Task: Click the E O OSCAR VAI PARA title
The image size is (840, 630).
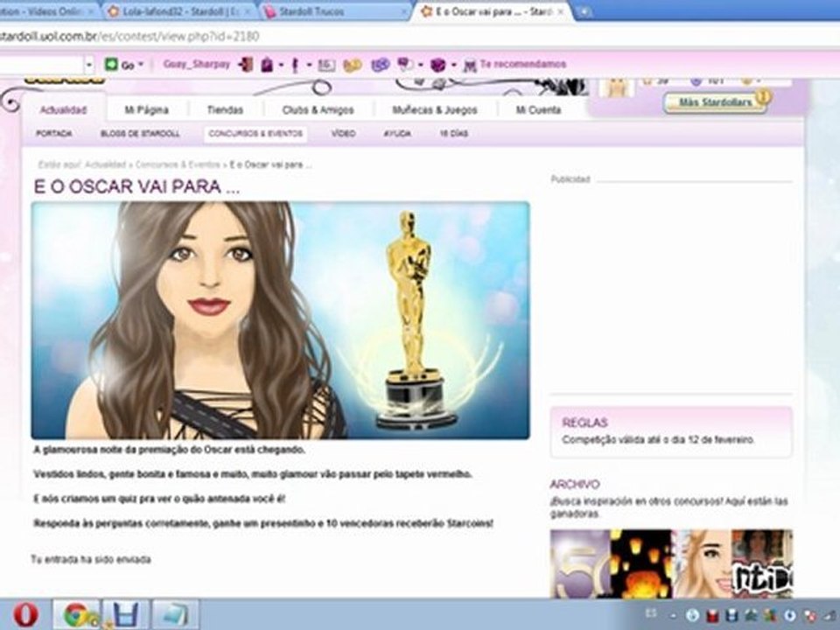Action: [x=136, y=186]
